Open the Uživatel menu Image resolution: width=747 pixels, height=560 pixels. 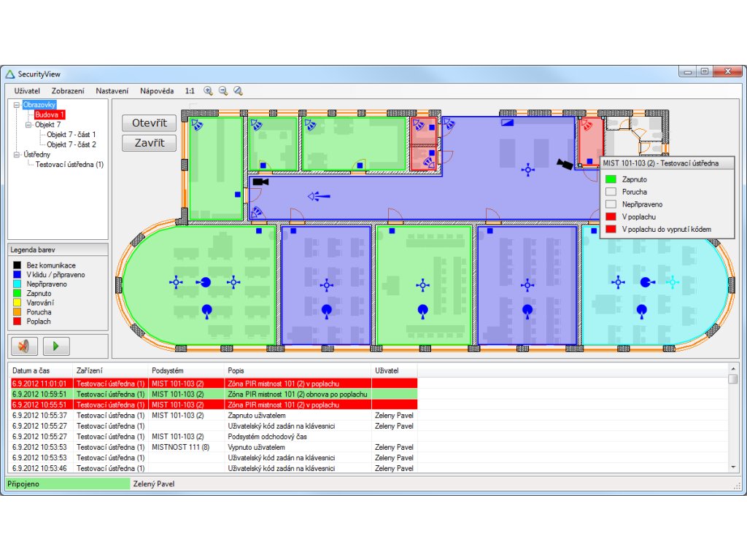pos(27,91)
